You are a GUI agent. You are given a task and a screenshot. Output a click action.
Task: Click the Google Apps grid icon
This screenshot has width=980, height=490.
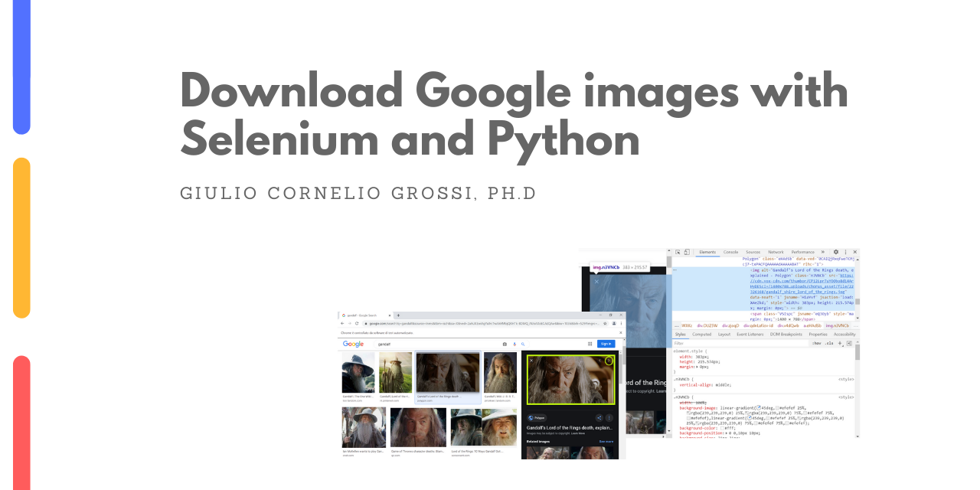[589, 345]
